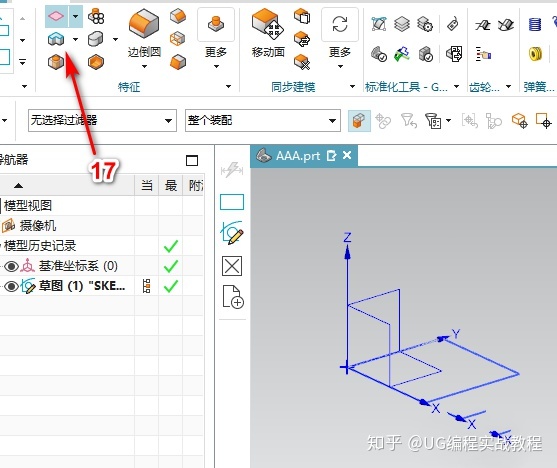Select 模型历史记录 in the navigator
The width and height of the screenshot is (557, 468).
point(40,246)
